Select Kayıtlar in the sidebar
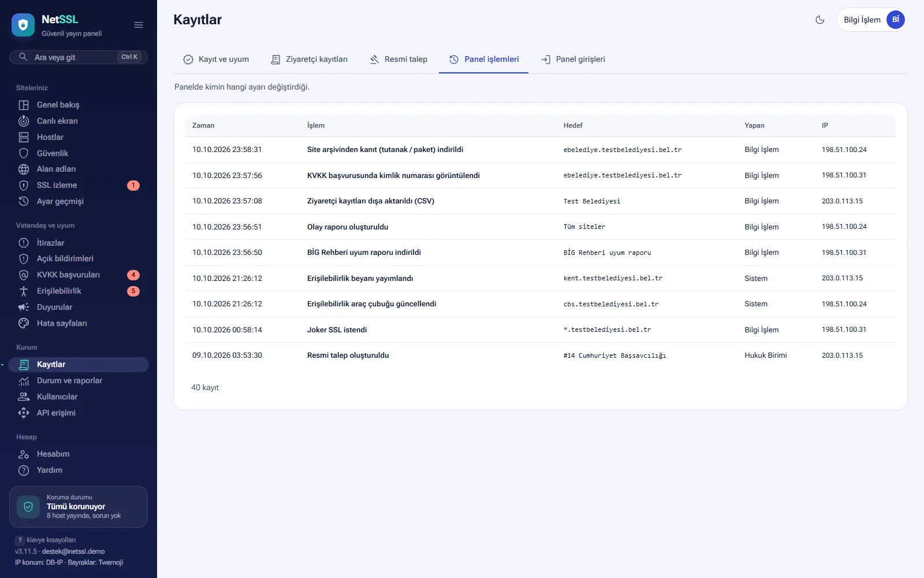This screenshot has width=924, height=578. tap(79, 365)
